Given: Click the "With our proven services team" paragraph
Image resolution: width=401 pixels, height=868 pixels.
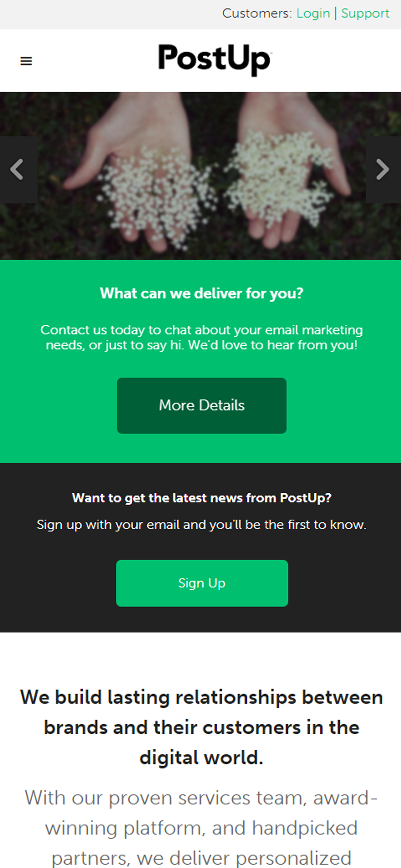Looking at the screenshot, I should 202,828.
